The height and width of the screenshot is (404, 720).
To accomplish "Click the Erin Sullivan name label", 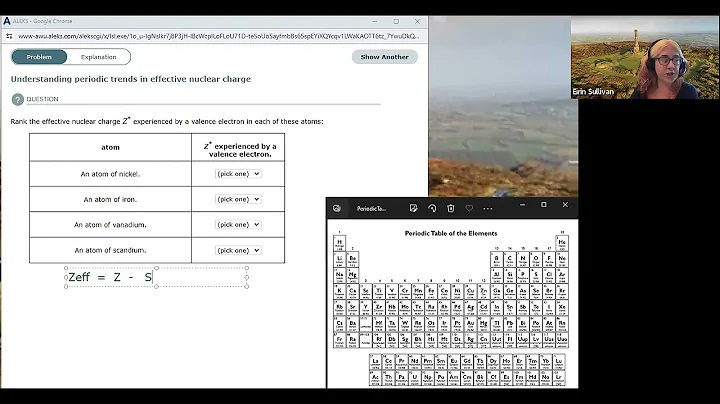I will click(x=593, y=91).
